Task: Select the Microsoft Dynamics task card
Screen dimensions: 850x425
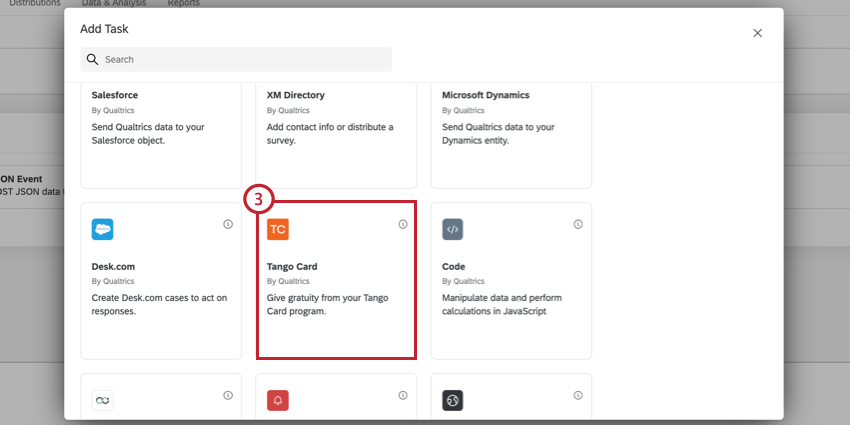Action: 511,136
